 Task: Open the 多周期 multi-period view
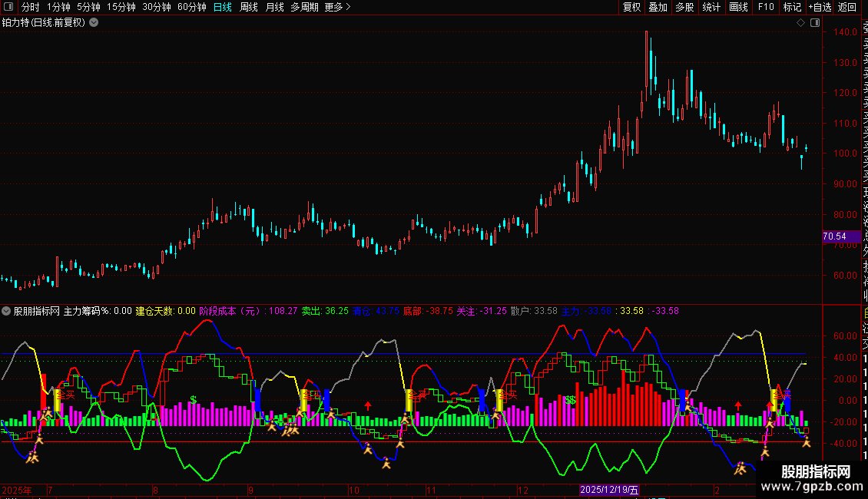pos(304,7)
